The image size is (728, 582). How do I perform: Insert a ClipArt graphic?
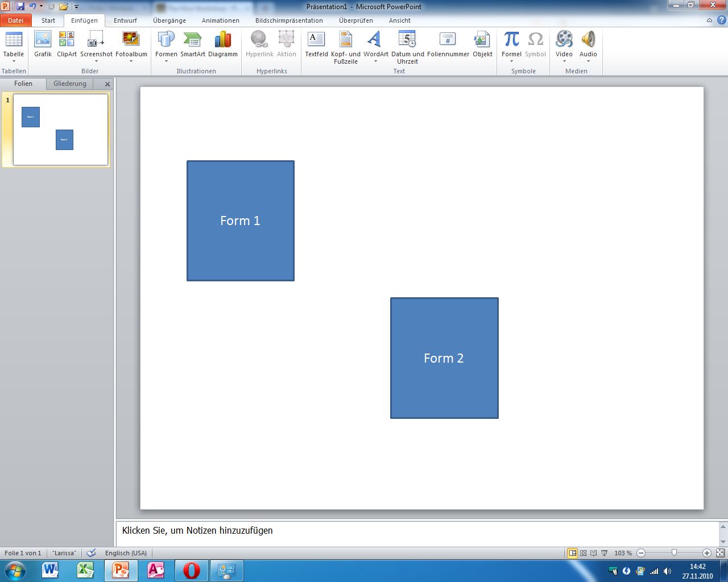pos(66,43)
